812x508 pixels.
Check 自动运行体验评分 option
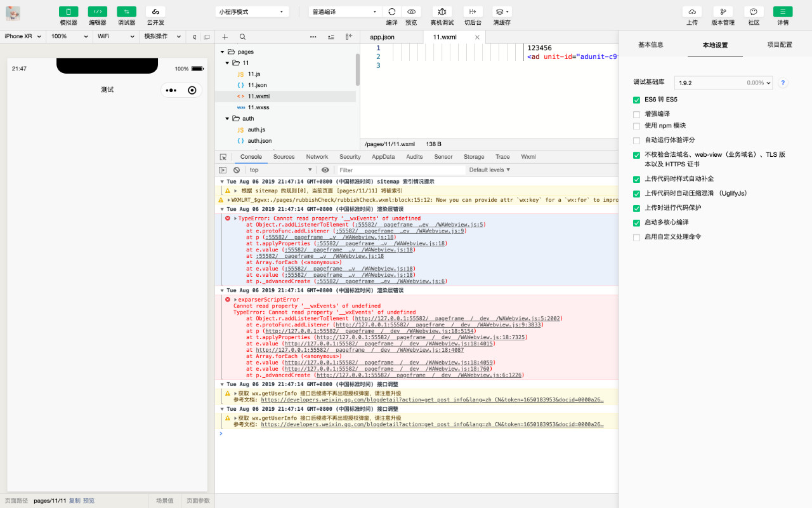point(636,140)
